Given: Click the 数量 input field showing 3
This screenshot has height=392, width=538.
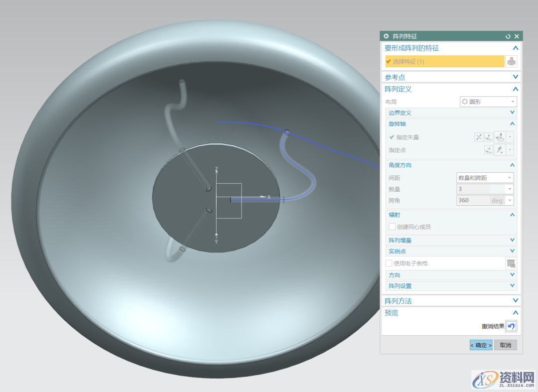Looking at the screenshot, I should (x=480, y=189).
